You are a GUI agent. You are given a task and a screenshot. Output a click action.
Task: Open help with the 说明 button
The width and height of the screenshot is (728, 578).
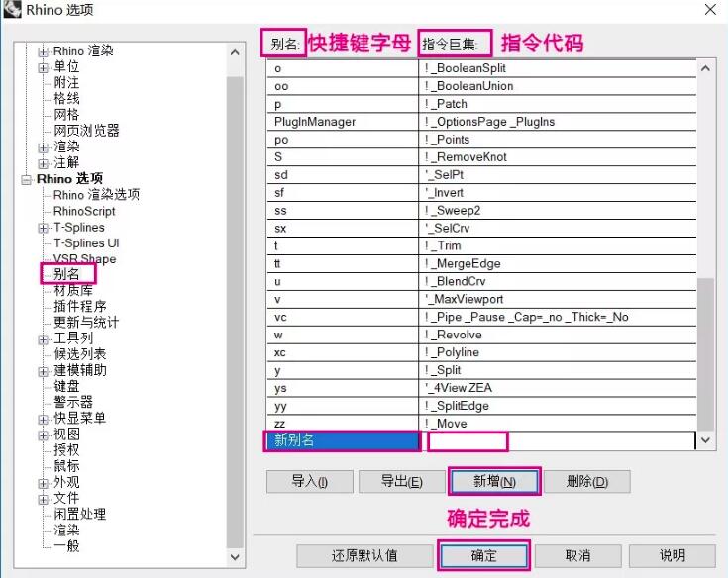click(673, 556)
